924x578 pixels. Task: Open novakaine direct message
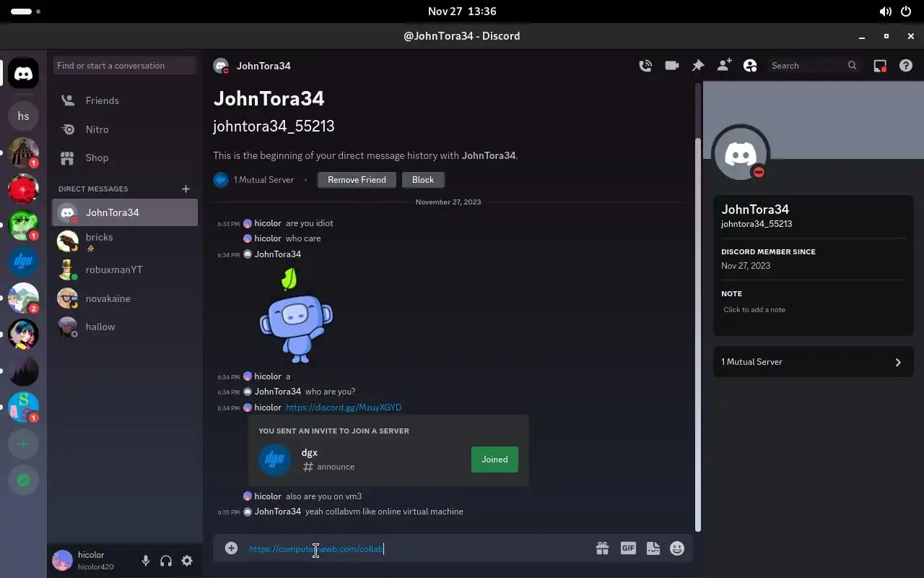125,298
